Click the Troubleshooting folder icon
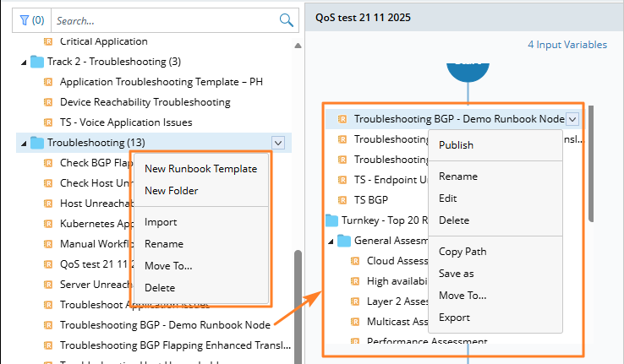The height and width of the screenshot is (364, 624). (37, 143)
